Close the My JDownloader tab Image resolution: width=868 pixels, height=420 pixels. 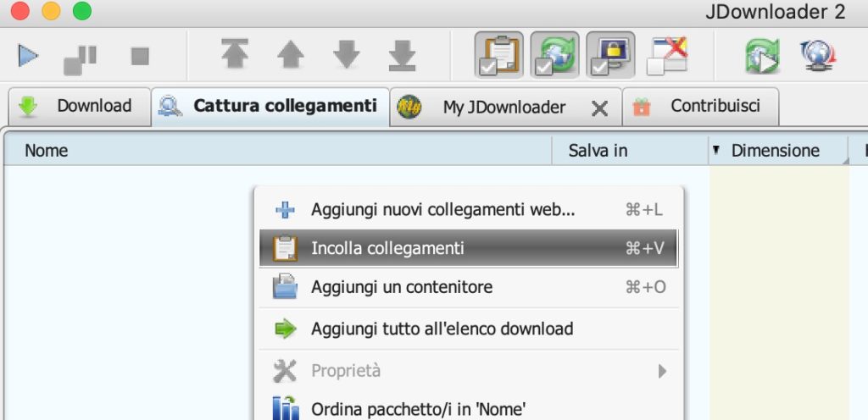coord(599,108)
